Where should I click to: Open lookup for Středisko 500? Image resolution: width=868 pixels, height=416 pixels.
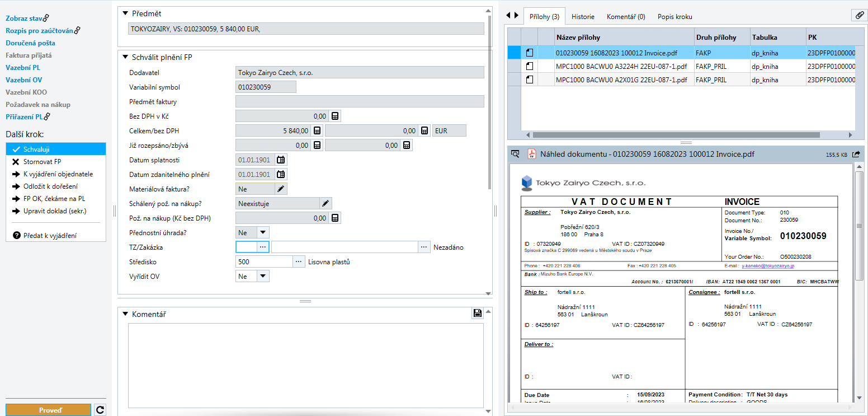point(299,262)
